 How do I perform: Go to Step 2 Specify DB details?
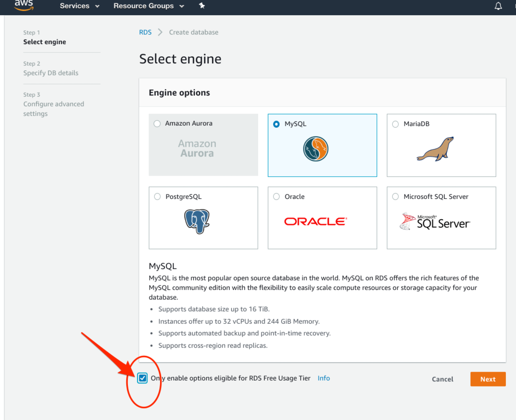tap(51, 68)
